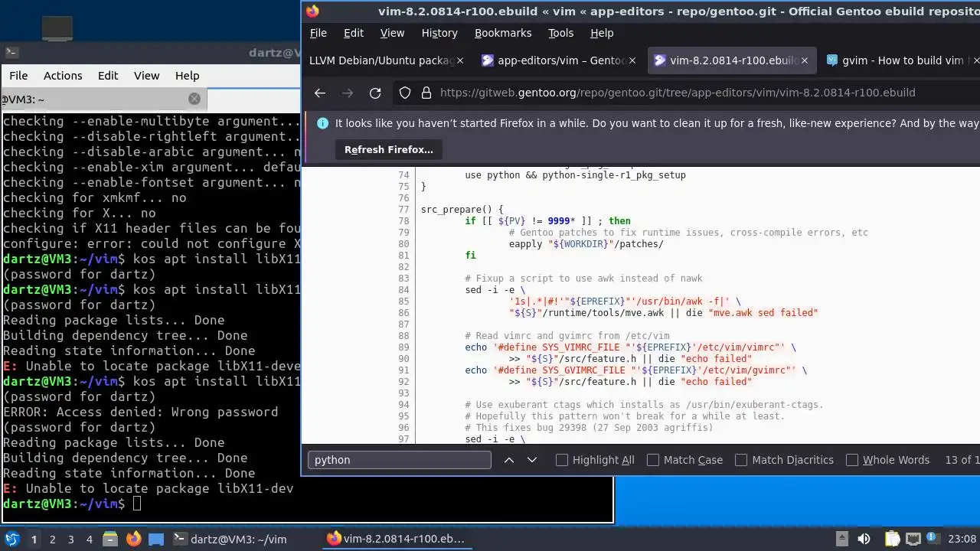Click the clock showing 23:08
The width and height of the screenshot is (980, 551).
click(x=962, y=539)
